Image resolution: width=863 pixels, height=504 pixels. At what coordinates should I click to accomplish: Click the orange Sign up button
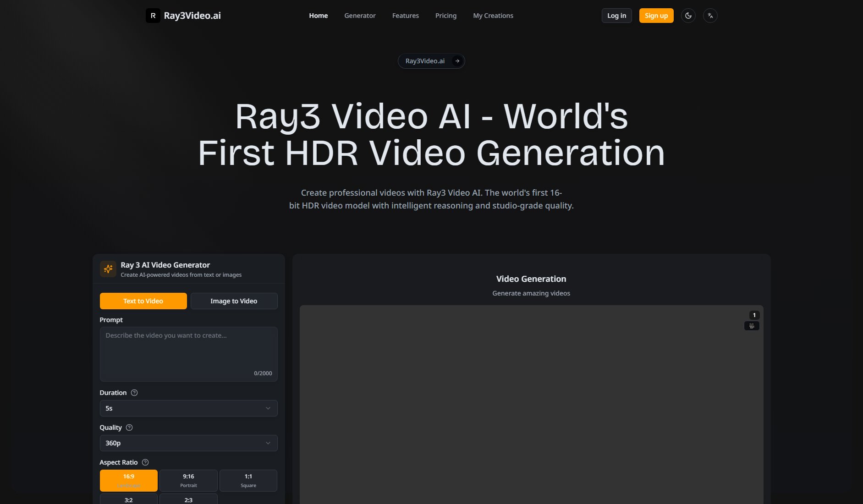coord(656,16)
